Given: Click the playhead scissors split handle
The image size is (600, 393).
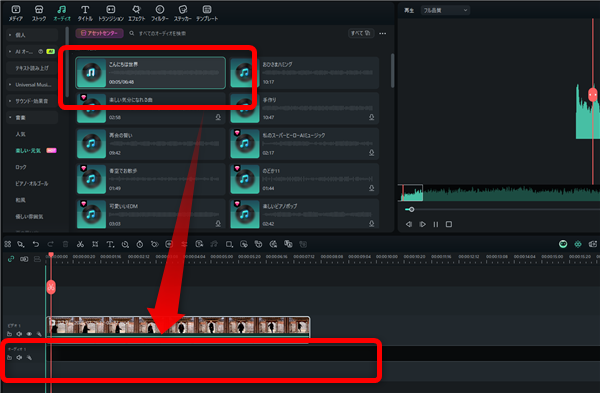Looking at the screenshot, I should pos(51,287).
